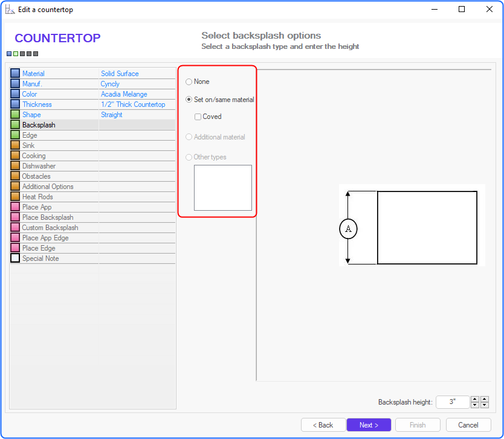Click the pink icon beside Place App
Screen dimensions: 504x439
click(x=15, y=207)
